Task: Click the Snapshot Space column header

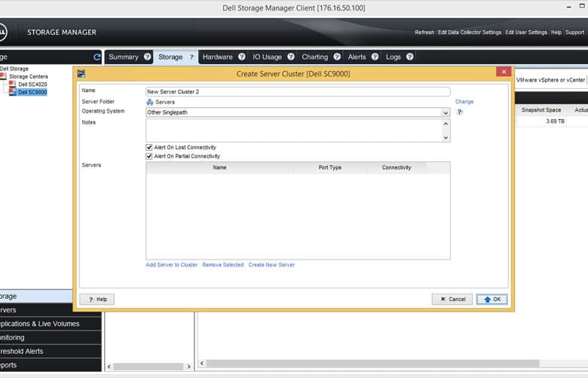Action: pyautogui.click(x=541, y=110)
